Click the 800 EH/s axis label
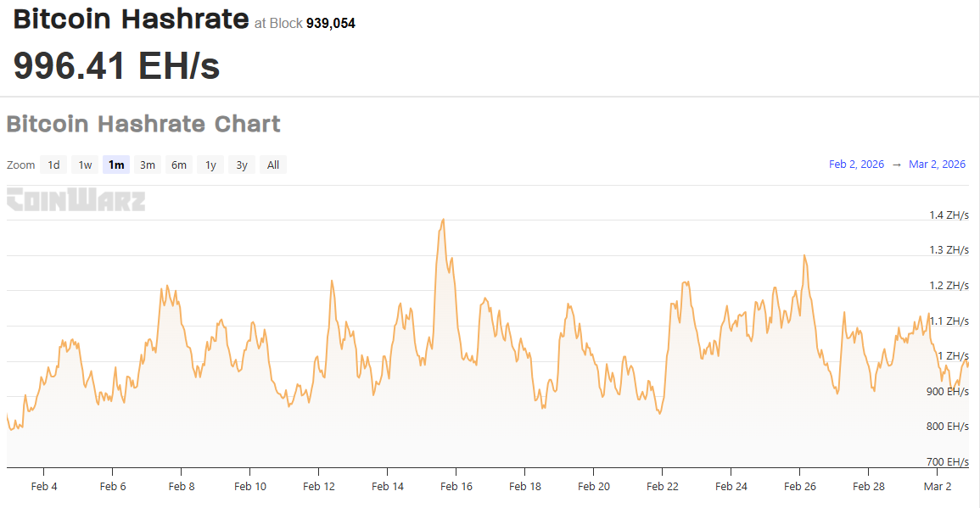This screenshot has height=508, width=980. tap(948, 427)
